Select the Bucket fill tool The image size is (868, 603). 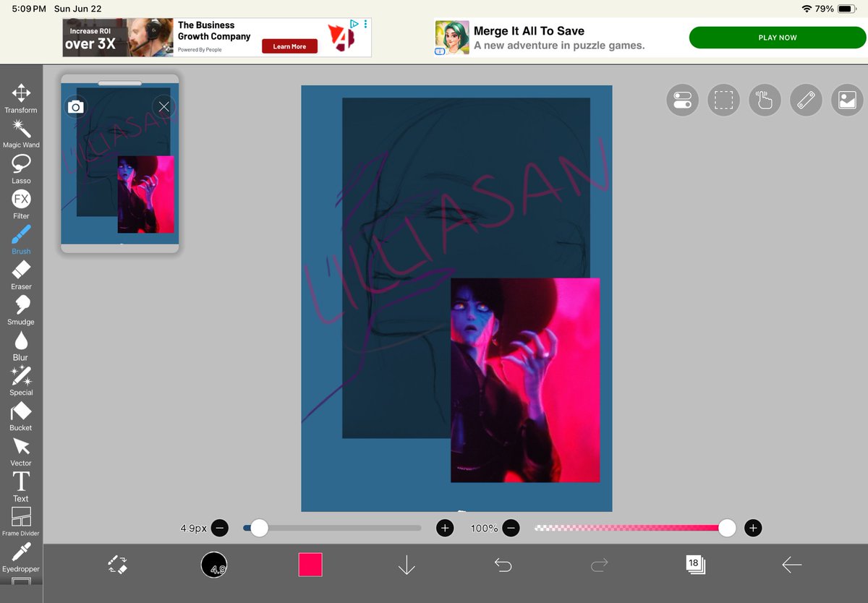point(21,416)
